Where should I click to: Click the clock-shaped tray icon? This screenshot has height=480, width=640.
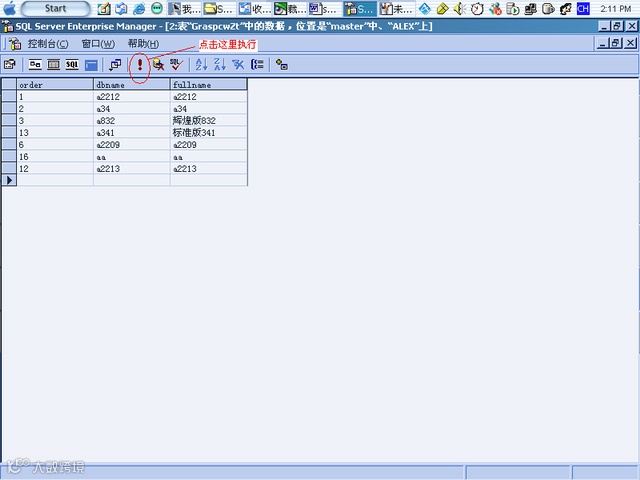[x=477, y=8]
